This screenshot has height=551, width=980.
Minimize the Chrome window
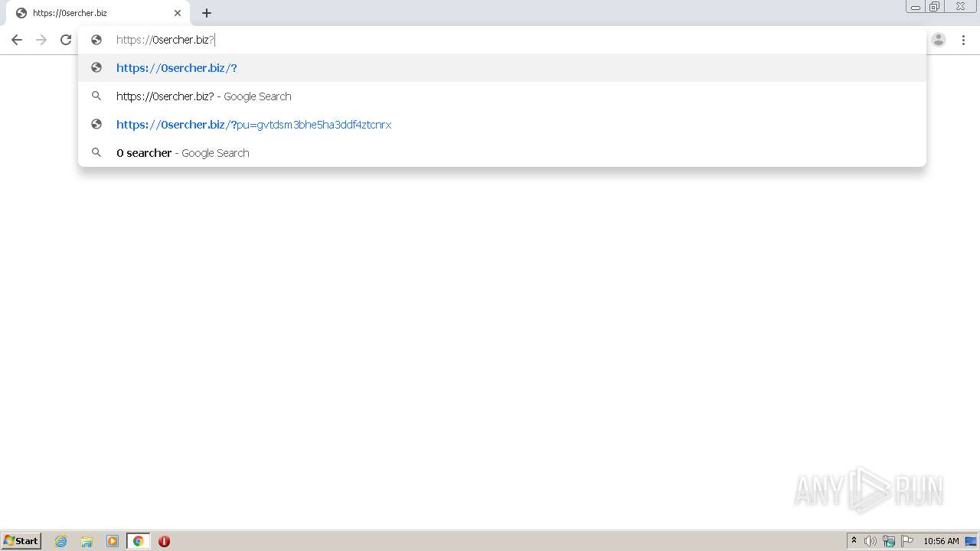pyautogui.click(x=916, y=7)
